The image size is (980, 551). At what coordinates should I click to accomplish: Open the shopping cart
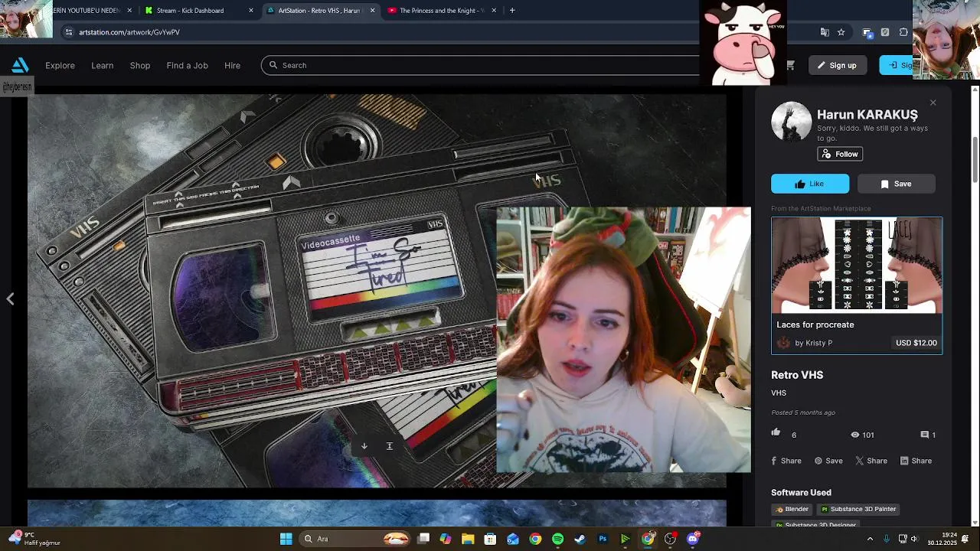[x=790, y=65]
